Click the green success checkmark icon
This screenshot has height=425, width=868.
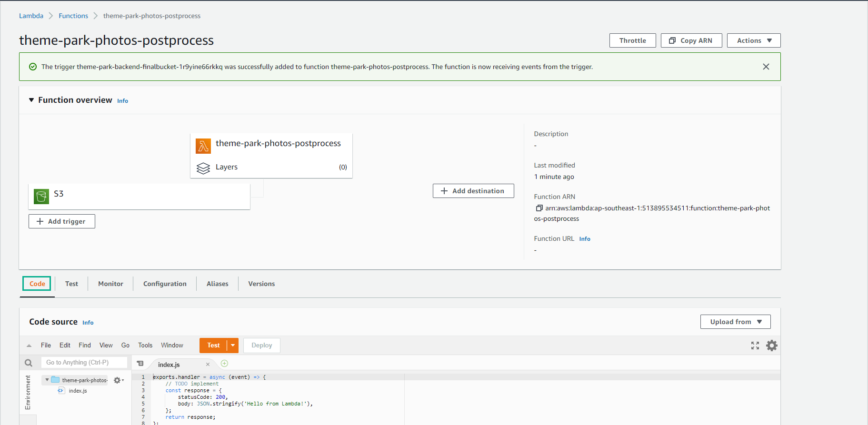pos(33,67)
